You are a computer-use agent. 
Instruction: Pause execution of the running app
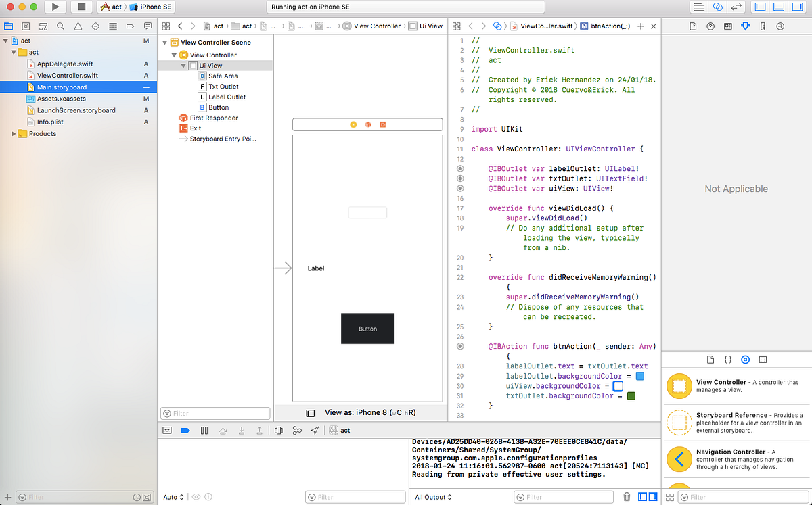[204, 430]
